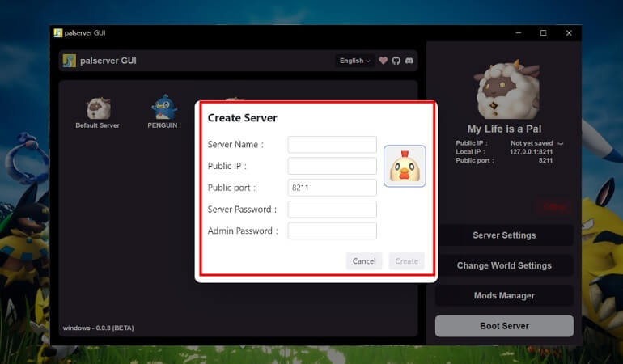Click the Public port field showing 8211
Screen dimensions: 623x364
pos(333,188)
